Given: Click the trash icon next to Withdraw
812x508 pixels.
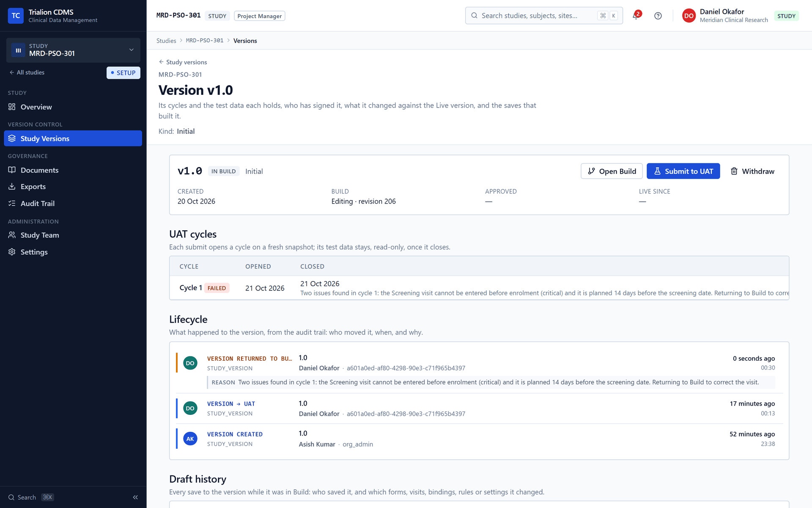Looking at the screenshot, I should (x=734, y=171).
